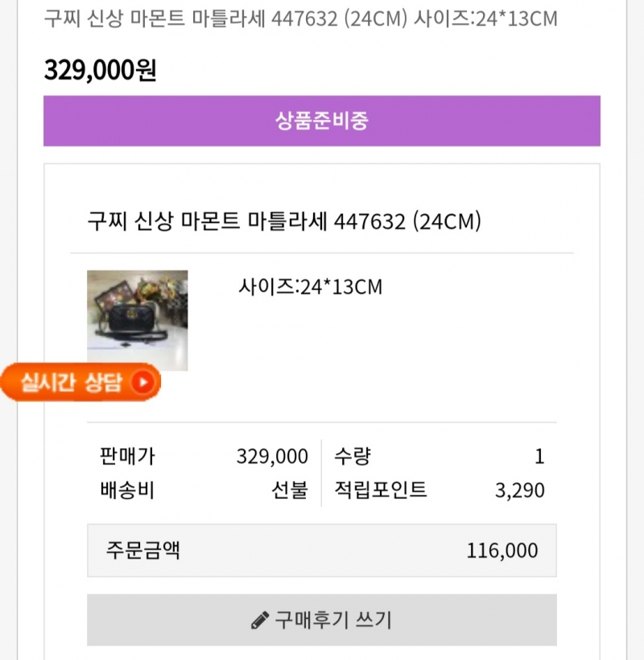
Task: Click the pencil icon beside 구매후기 쓰기
Action: pyautogui.click(x=259, y=621)
